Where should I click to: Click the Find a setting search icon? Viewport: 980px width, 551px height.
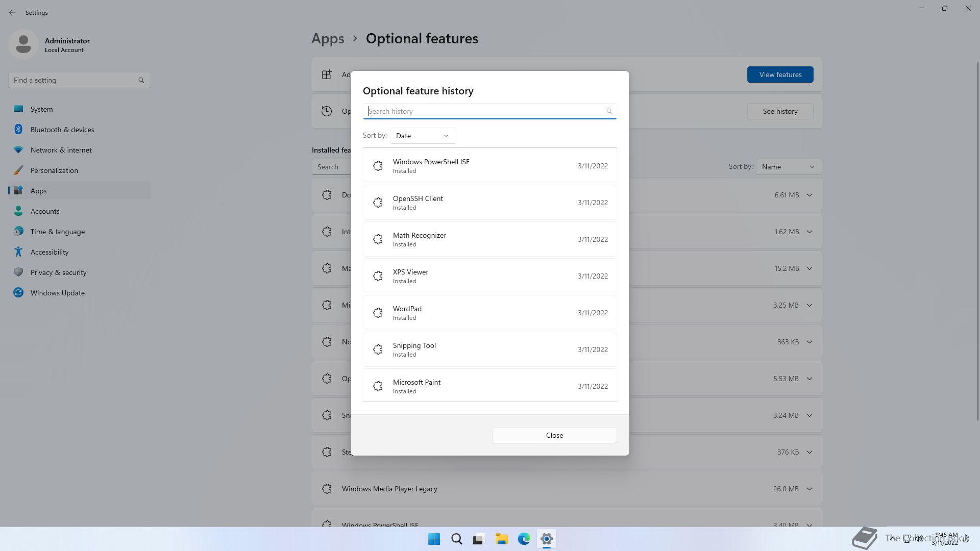tap(141, 80)
